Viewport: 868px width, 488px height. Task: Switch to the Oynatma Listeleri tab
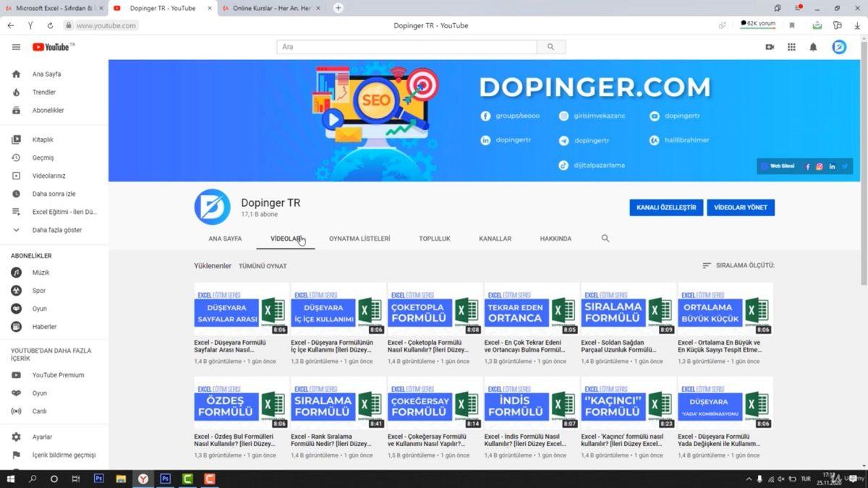[359, 239]
